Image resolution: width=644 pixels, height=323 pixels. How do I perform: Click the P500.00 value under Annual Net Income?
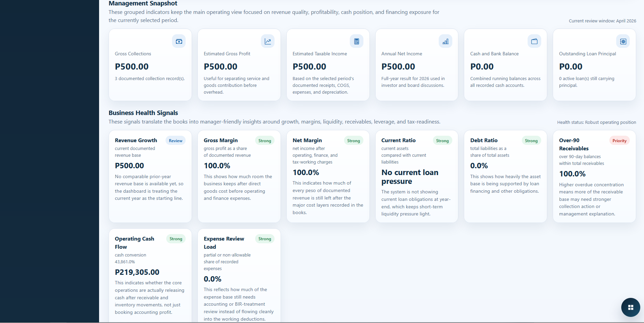tap(398, 67)
